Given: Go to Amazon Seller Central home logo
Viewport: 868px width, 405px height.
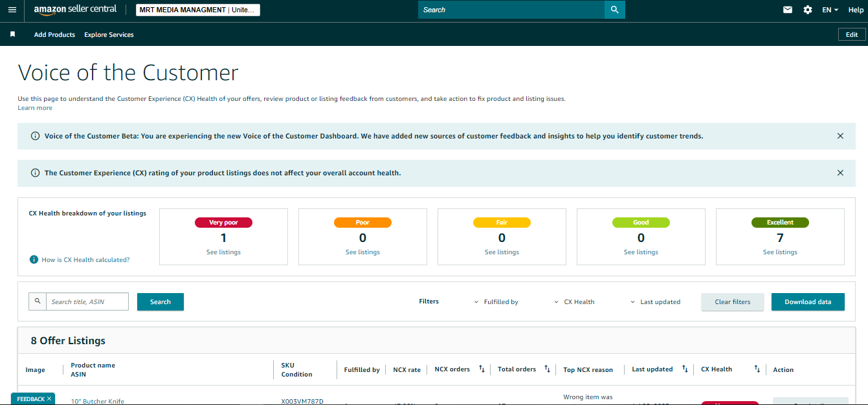Looking at the screenshot, I should [x=75, y=10].
